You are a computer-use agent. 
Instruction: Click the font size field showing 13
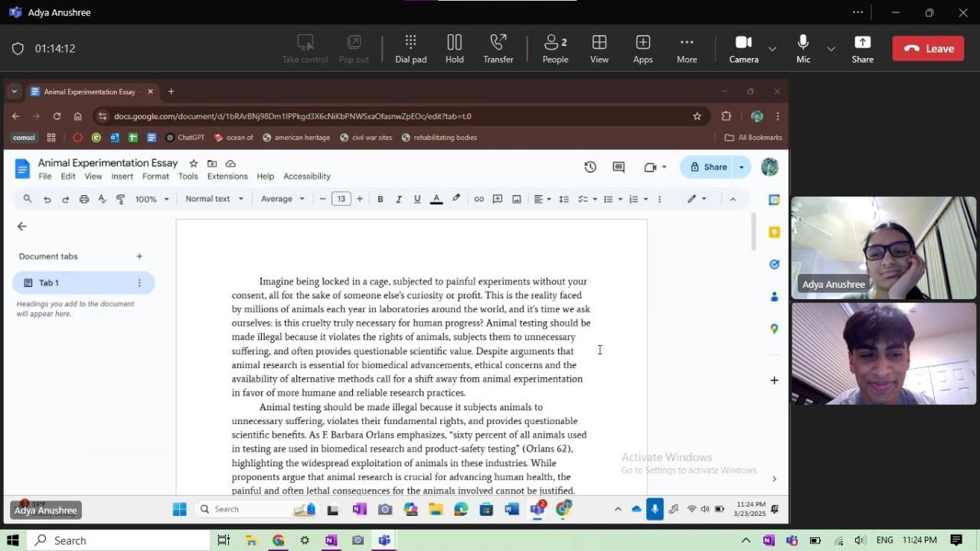[x=341, y=199]
